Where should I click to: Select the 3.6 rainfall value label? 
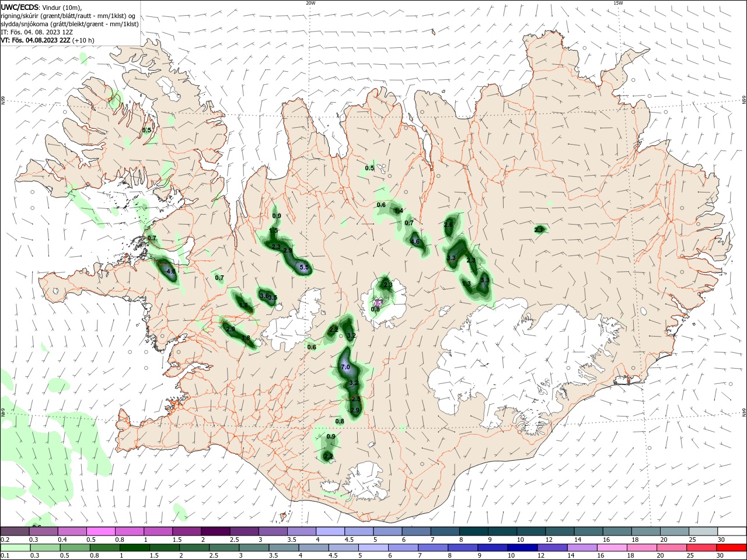[264, 296]
